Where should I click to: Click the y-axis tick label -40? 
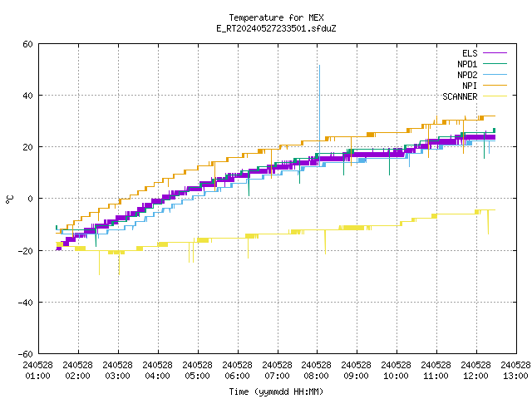tap(26, 303)
